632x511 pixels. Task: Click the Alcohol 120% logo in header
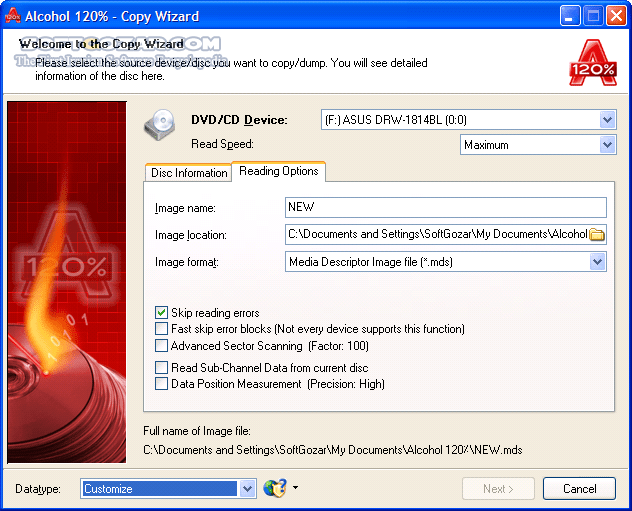tap(591, 62)
